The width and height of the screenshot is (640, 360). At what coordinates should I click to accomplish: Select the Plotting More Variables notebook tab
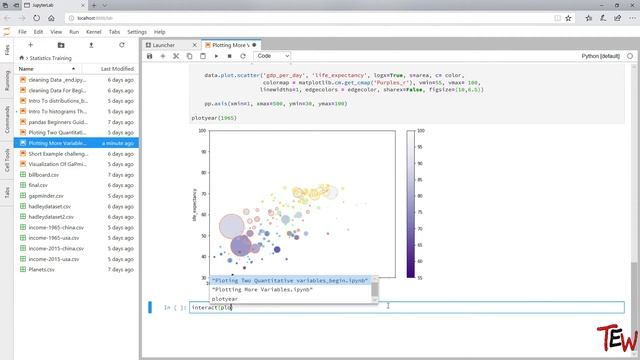click(231, 45)
